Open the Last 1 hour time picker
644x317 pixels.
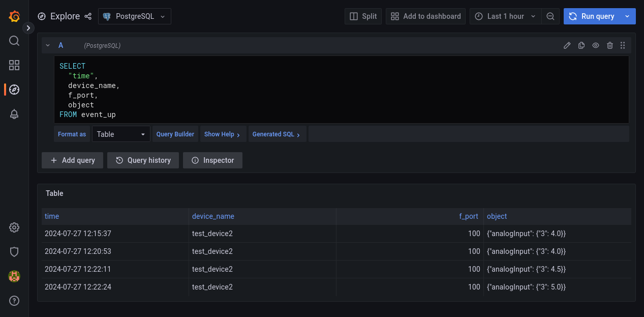505,16
